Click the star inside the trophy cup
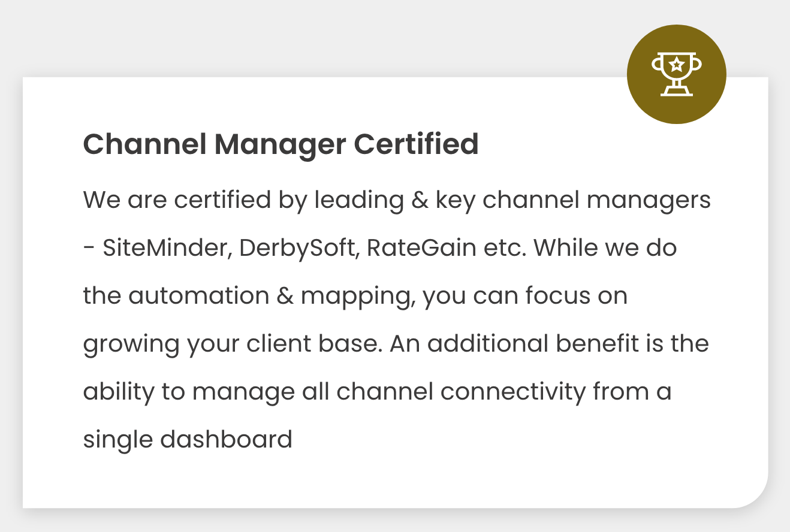This screenshot has height=532, width=790. pos(677,64)
